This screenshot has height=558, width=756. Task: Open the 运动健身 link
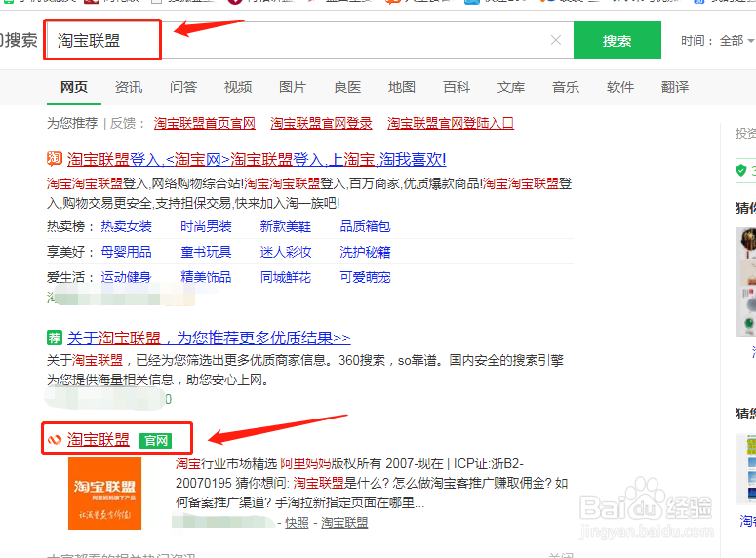pos(126,277)
